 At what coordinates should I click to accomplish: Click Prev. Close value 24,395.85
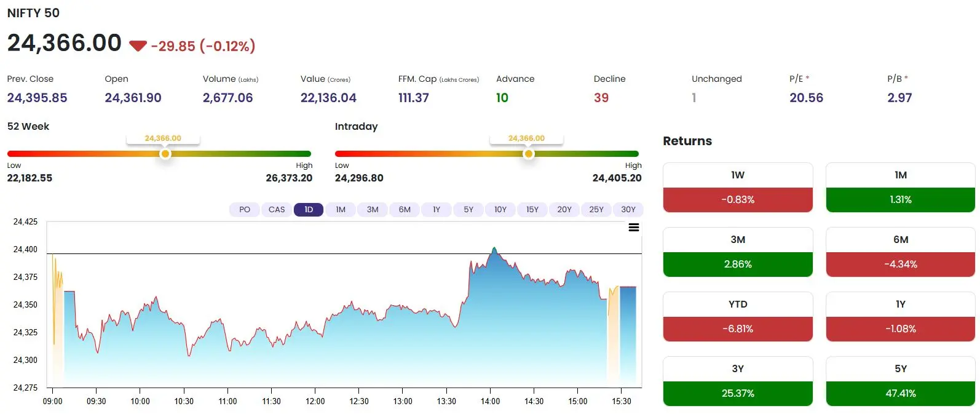click(x=37, y=98)
